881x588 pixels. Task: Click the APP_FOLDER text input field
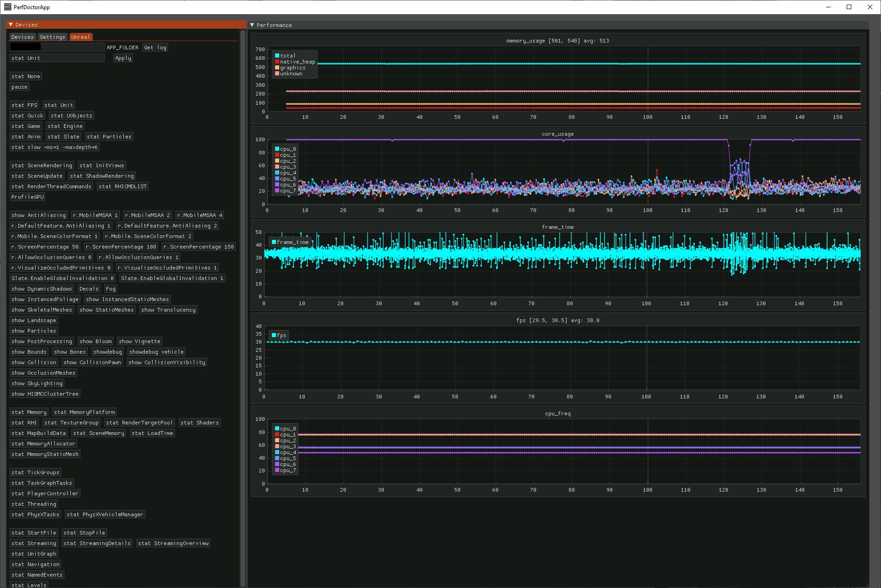tap(57, 47)
